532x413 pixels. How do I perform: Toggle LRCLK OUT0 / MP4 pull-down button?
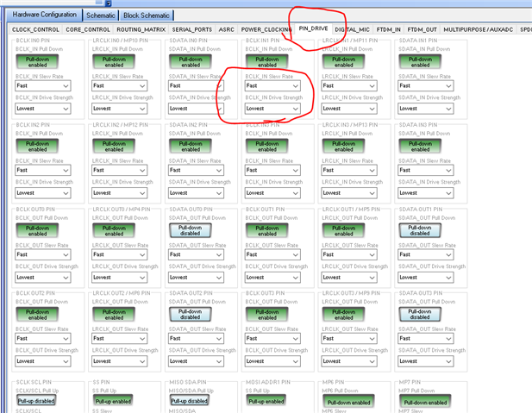114,231
